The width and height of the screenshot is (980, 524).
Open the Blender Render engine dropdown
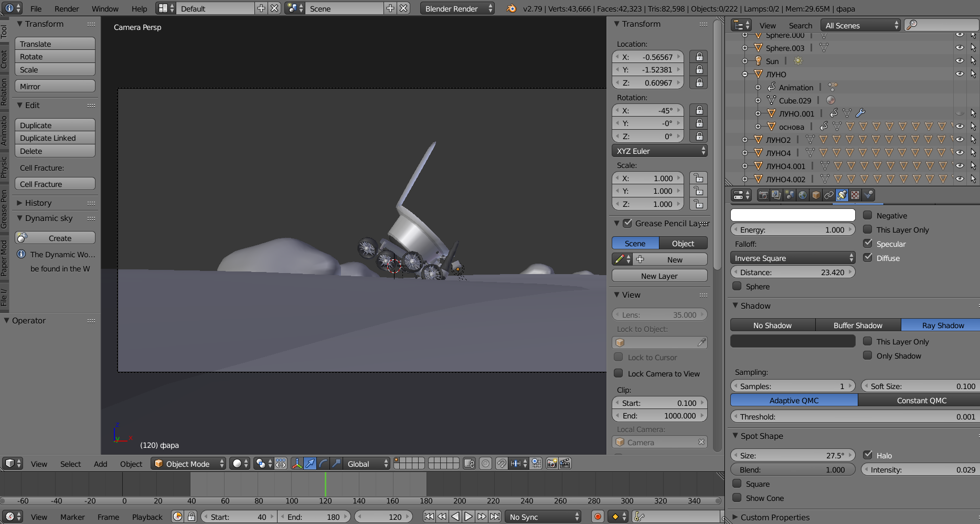(457, 8)
